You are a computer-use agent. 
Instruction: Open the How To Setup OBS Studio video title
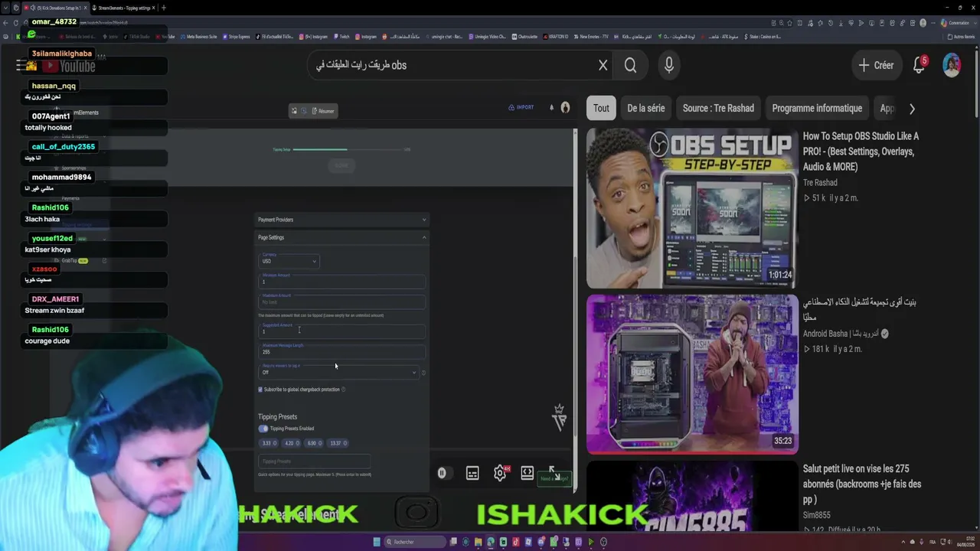(x=861, y=152)
